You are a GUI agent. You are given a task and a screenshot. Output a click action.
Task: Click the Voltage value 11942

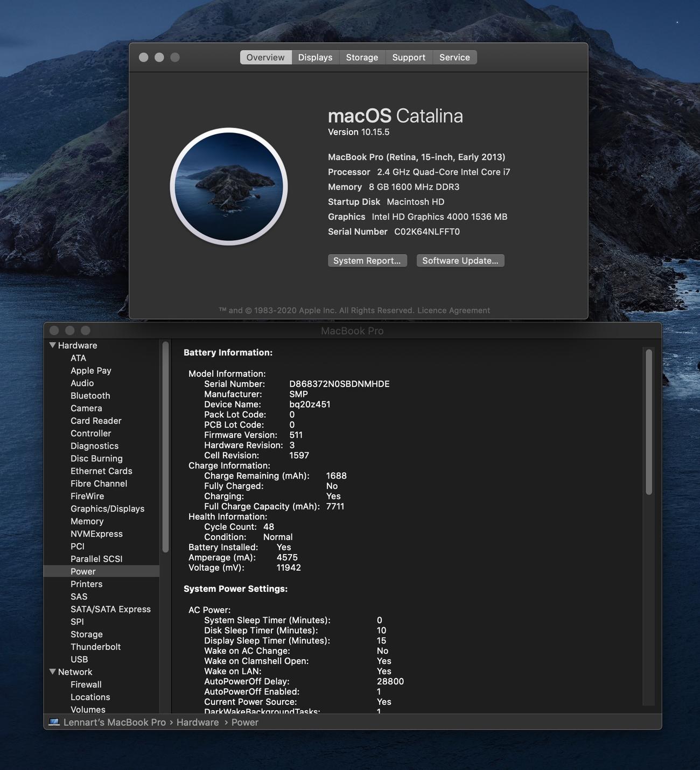click(289, 568)
